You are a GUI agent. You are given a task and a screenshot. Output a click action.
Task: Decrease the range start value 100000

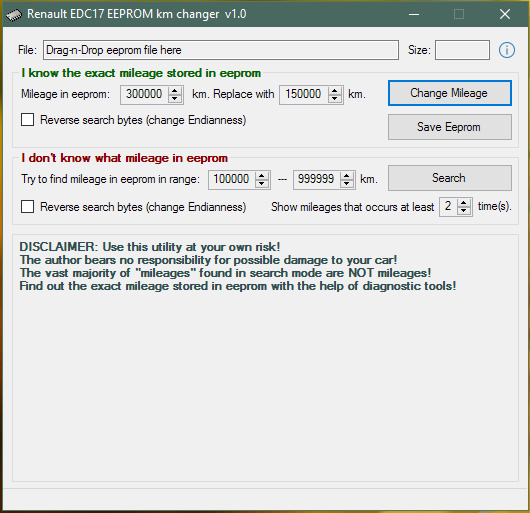pos(262,184)
